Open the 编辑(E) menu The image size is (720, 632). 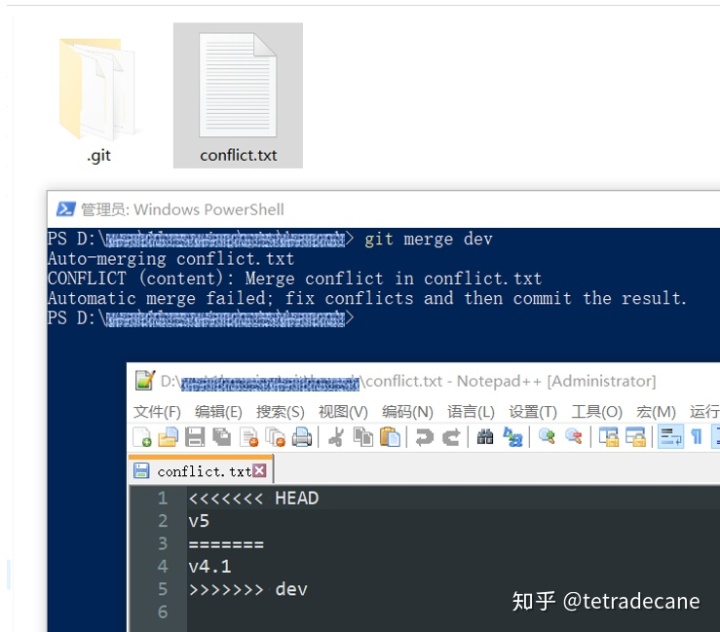(218, 412)
